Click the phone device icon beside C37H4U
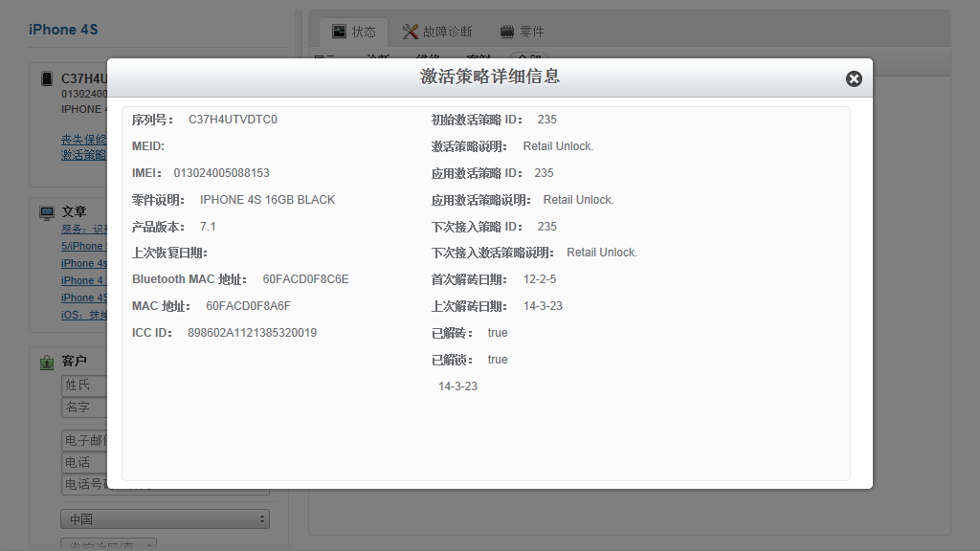 point(47,78)
